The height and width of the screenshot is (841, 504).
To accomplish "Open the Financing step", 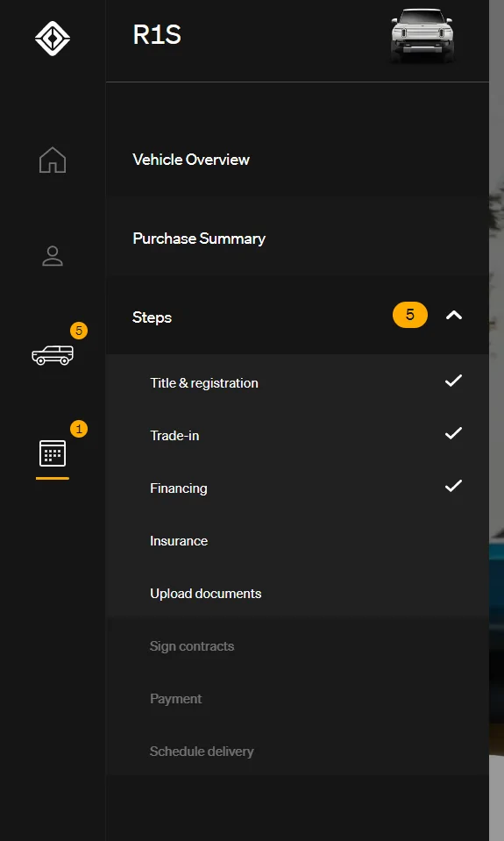I will [x=179, y=488].
